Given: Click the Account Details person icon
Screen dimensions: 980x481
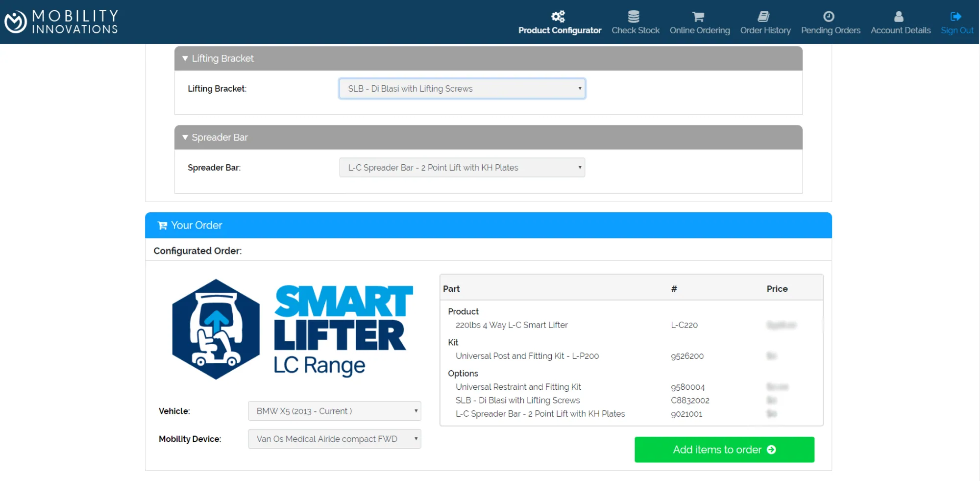Looking at the screenshot, I should coord(899,17).
